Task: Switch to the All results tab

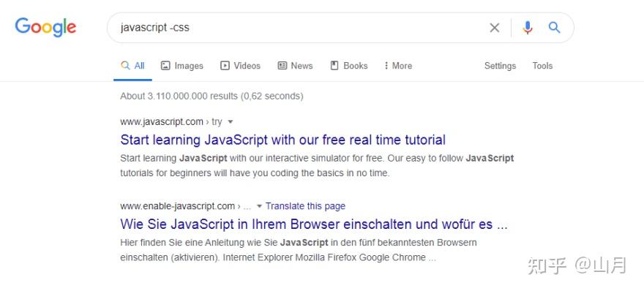Action: pos(132,66)
